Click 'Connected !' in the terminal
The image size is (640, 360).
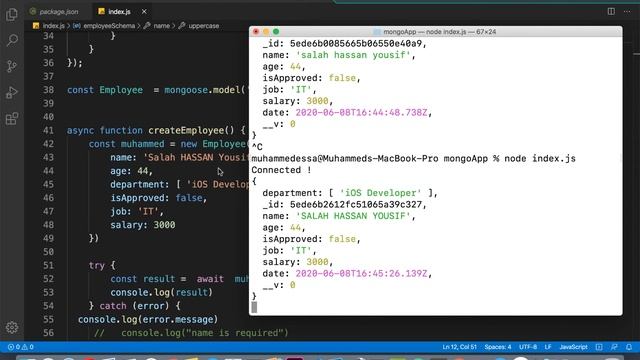[x=281, y=170]
